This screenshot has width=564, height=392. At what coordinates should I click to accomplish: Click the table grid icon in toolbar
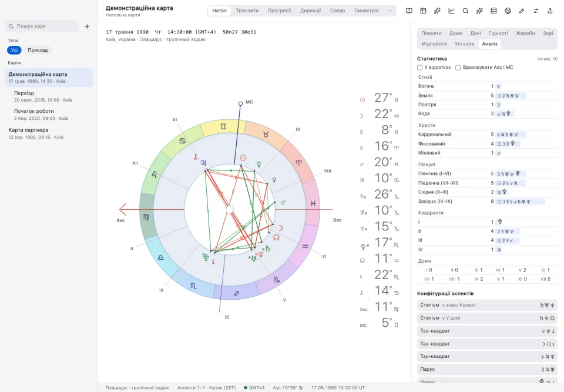click(x=423, y=11)
